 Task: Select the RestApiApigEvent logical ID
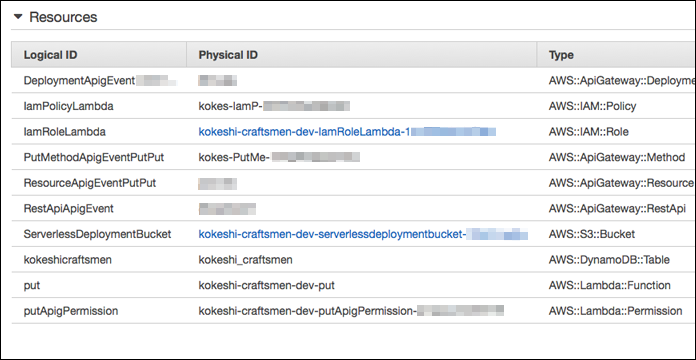(x=68, y=208)
